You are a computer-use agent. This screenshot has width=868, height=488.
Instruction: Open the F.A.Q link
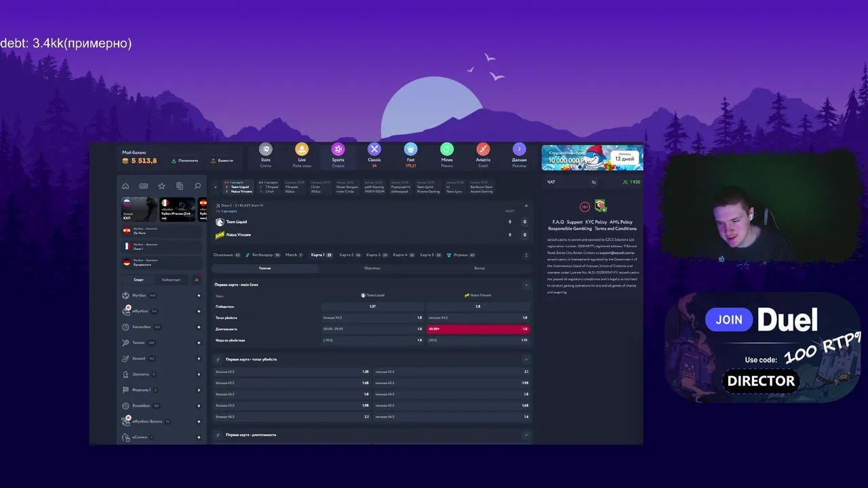[x=558, y=222]
